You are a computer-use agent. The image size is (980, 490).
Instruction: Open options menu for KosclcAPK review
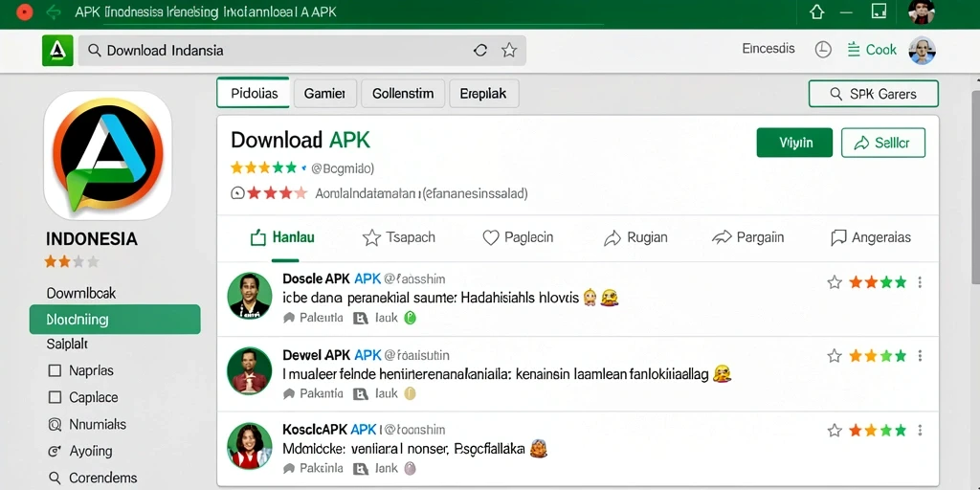coord(920,431)
